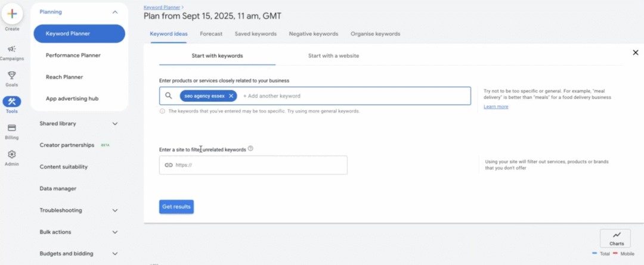
Task: Switch to Organise keywords tab
Action: click(x=376, y=34)
